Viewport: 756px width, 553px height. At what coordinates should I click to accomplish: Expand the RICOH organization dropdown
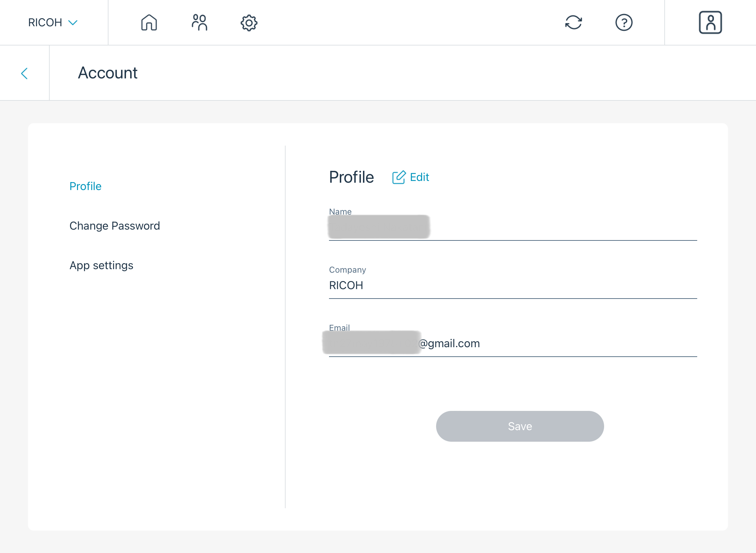pyautogui.click(x=45, y=23)
